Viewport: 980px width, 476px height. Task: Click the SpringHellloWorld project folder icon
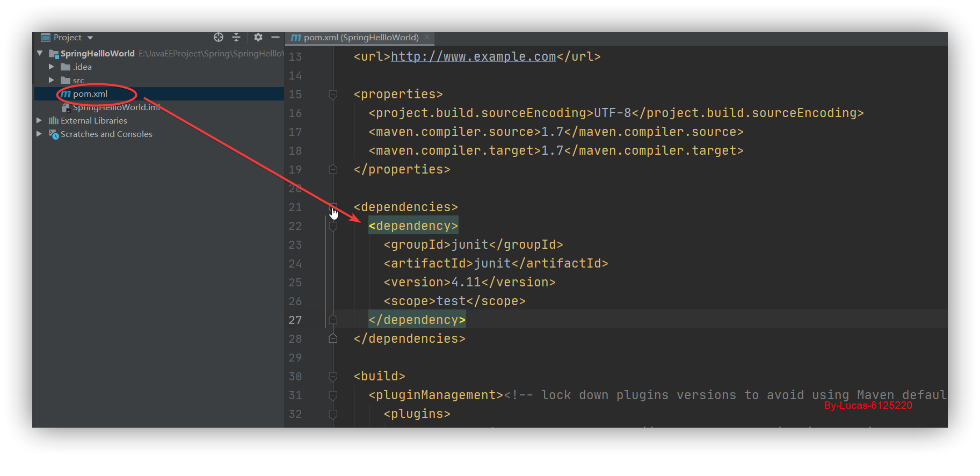click(x=54, y=53)
